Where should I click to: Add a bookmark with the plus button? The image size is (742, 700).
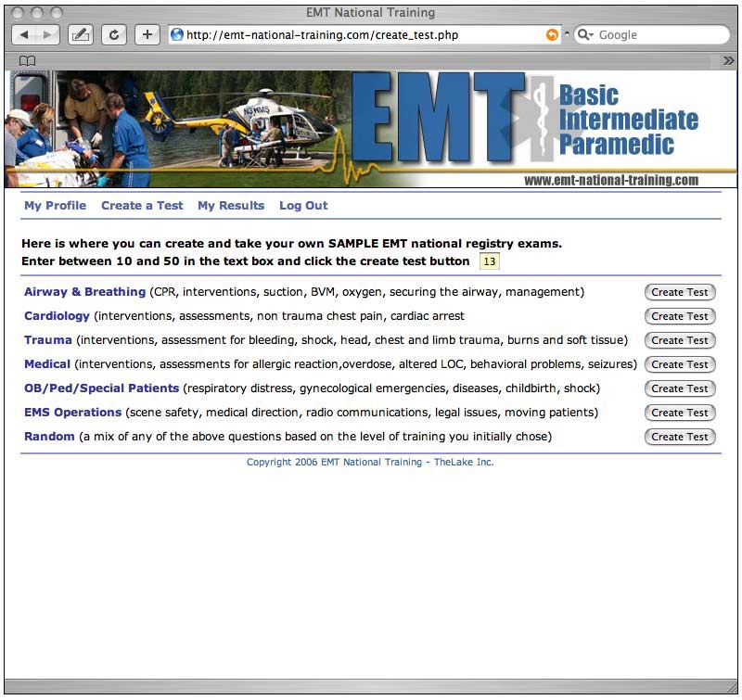pos(147,34)
